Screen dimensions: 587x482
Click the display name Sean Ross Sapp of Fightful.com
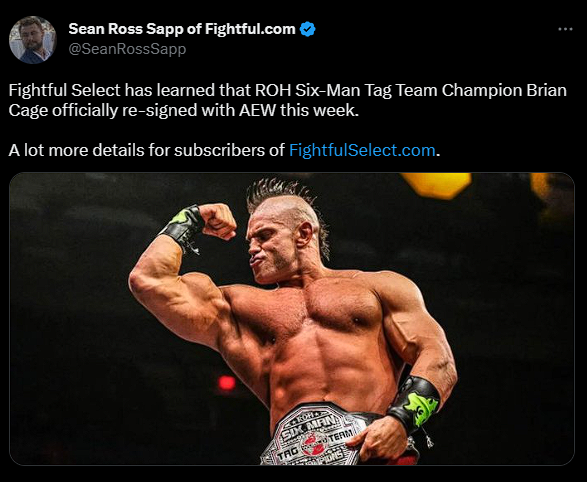point(182,29)
